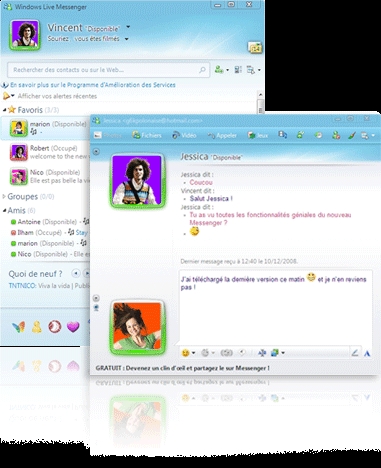Click the green padlock-like icon in chat toolbar
The height and width of the screenshot is (468, 381).
tap(300, 135)
